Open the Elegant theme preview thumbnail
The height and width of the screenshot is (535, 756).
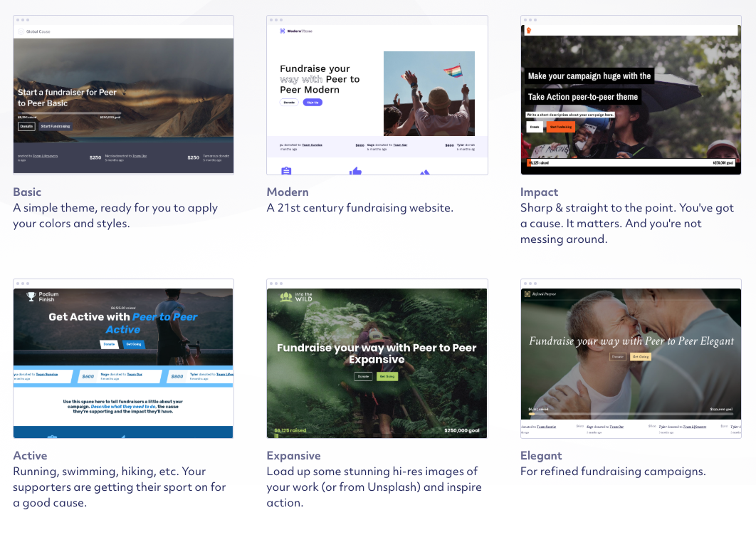tap(631, 358)
